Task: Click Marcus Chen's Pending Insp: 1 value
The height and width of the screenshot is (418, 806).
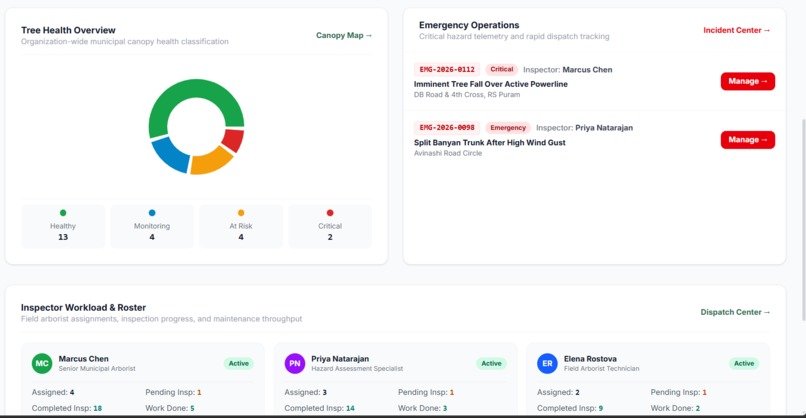Action: [199, 392]
